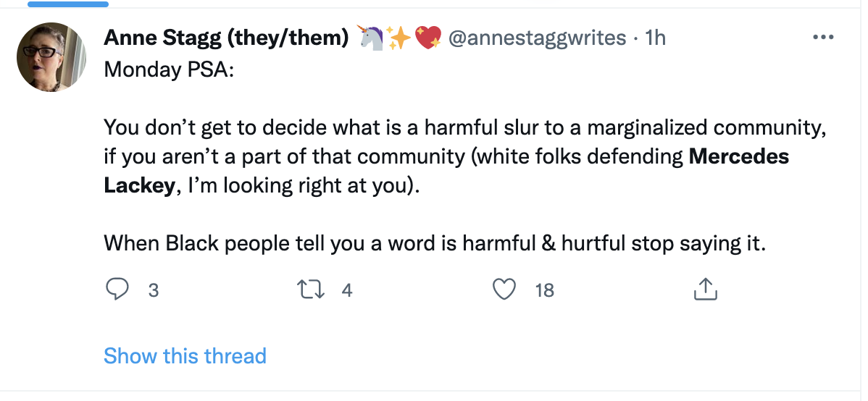Click the bold Mercedes Lackey text
868x401 pixels.
pos(738,156)
